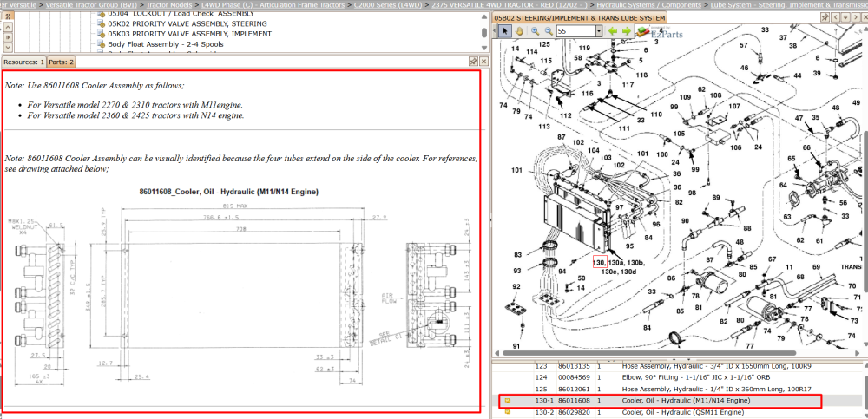Go to previous diagram with green left arrow
The width and height of the screenshot is (868, 419).
613,31
